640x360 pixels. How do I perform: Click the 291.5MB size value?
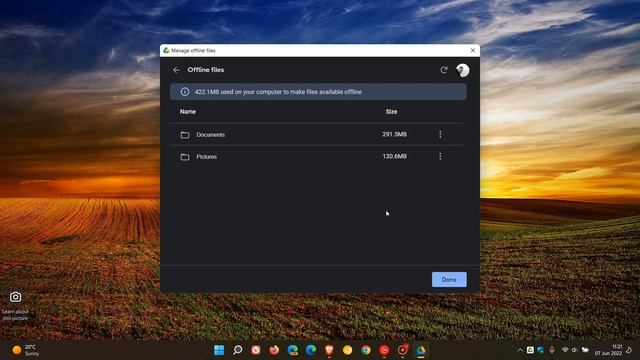pos(394,134)
